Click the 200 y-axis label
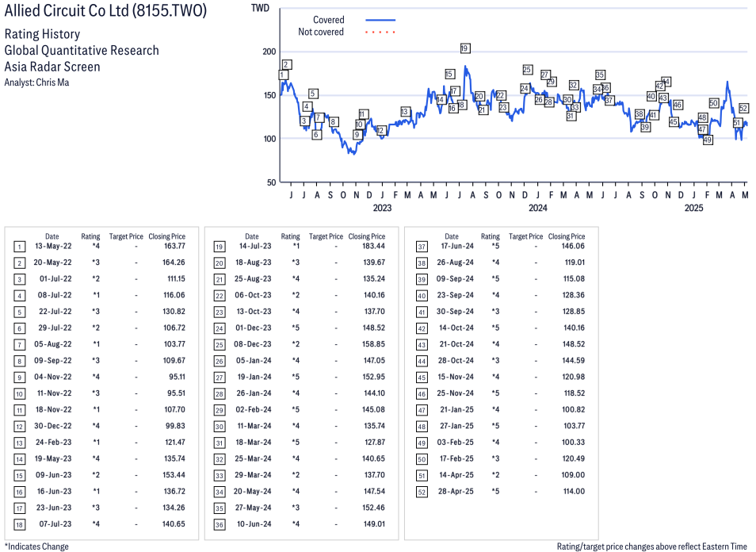 point(269,52)
